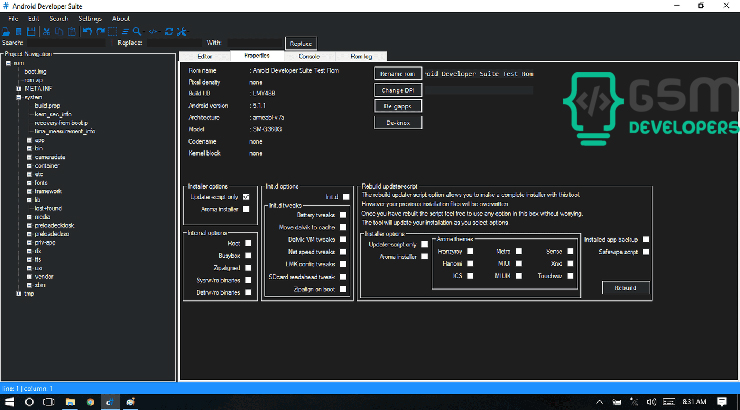
Task: Click the Change DPI button
Action: [x=398, y=90]
